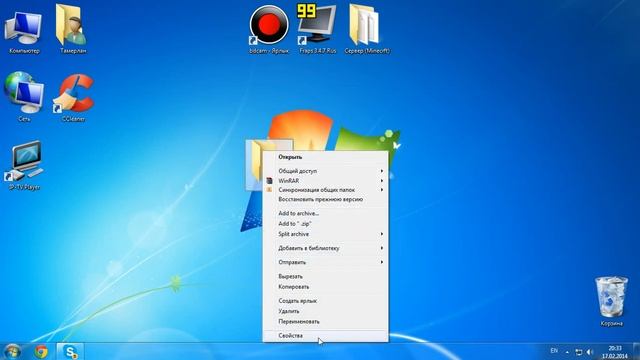Select the bdcam - Ярлык recorder shortcut
The width and height of the screenshot is (640, 360).
[269, 29]
